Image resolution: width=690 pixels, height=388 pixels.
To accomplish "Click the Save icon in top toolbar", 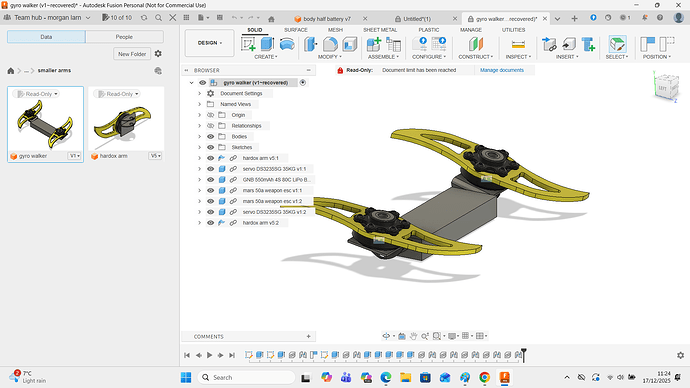I will (x=220, y=18).
